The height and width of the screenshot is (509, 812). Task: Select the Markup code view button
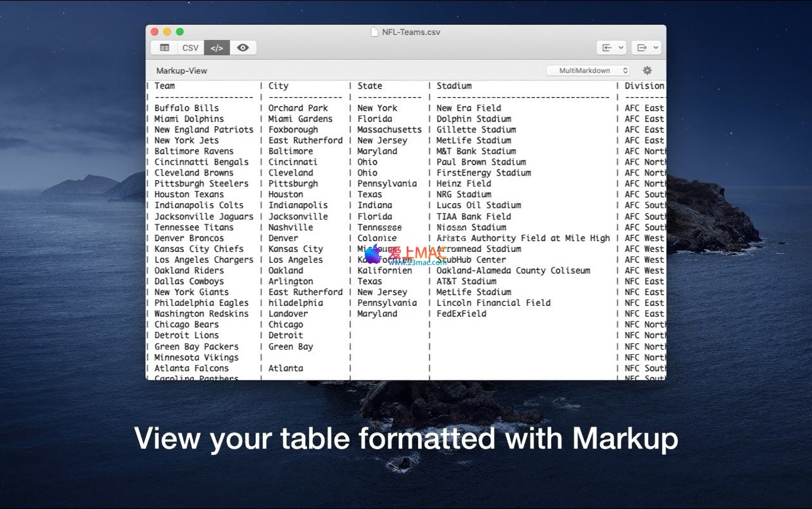(x=217, y=48)
